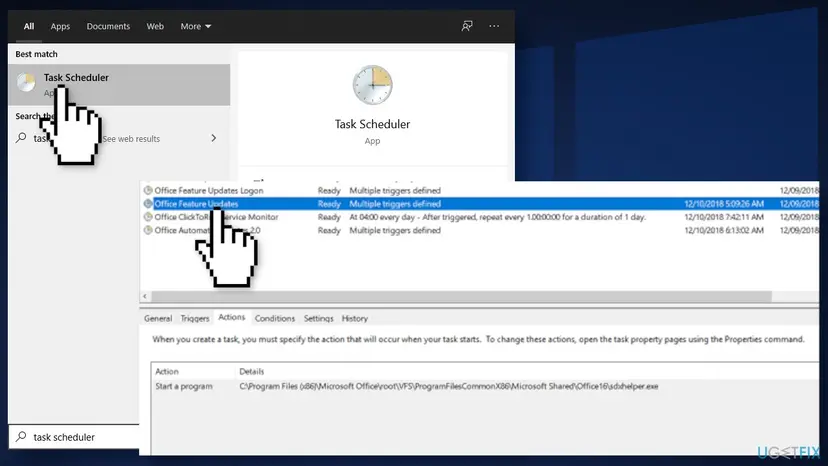Click the Office Feature Updates row icon
This screenshot has height=466, width=828.
[x=148, y=203]
